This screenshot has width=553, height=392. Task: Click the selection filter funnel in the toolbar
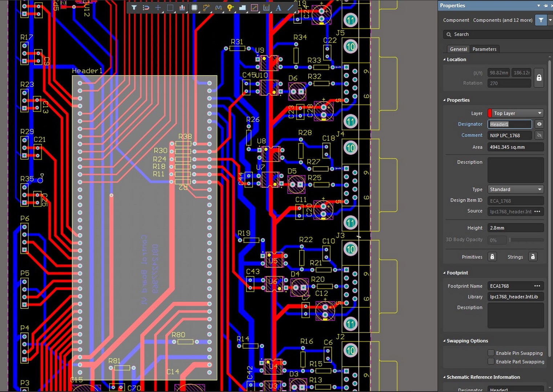[x=134, y=8]
